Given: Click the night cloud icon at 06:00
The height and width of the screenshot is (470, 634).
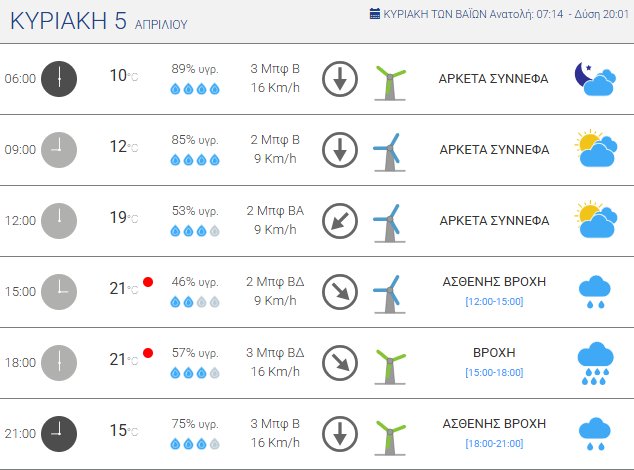Looking at the screenshot, I should [594, 78].
